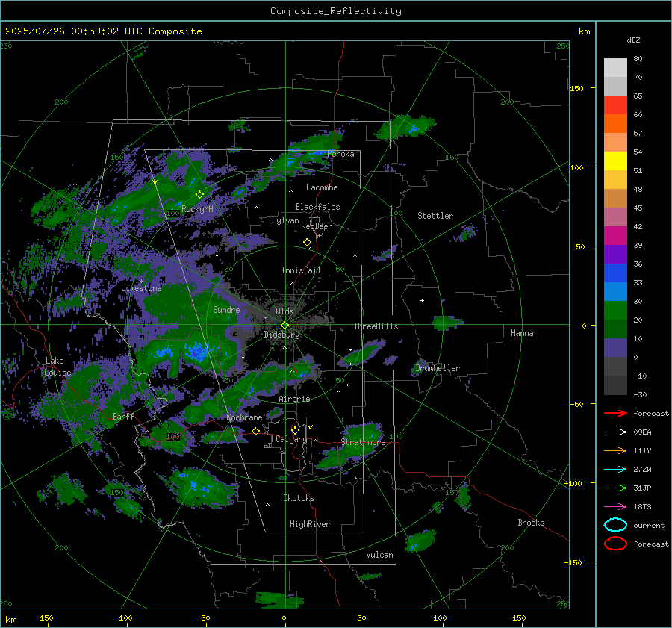The image size is (672, 628).
Task: Select the magenta 18TS arrow legend entry
Action: tap(615, 507)
